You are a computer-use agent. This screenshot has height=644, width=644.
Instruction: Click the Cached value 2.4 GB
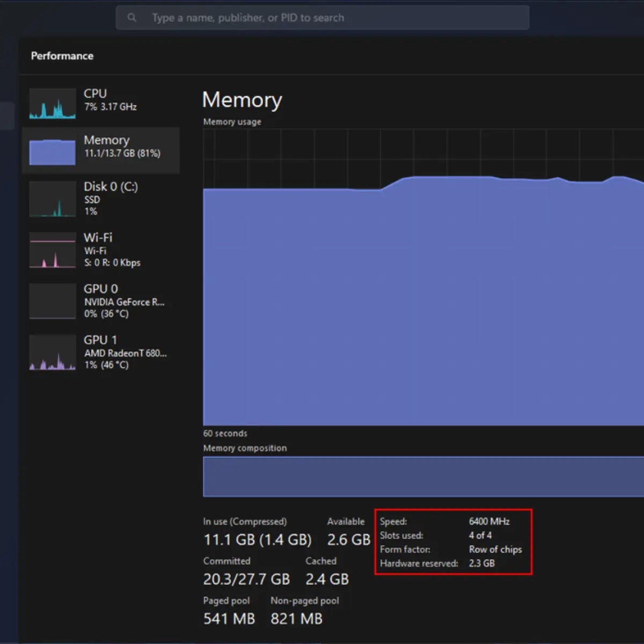(x=327, y=579)
